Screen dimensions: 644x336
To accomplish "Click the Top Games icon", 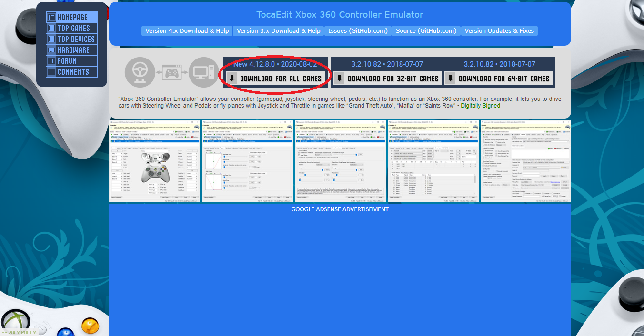I will click(x=51, y=28).
